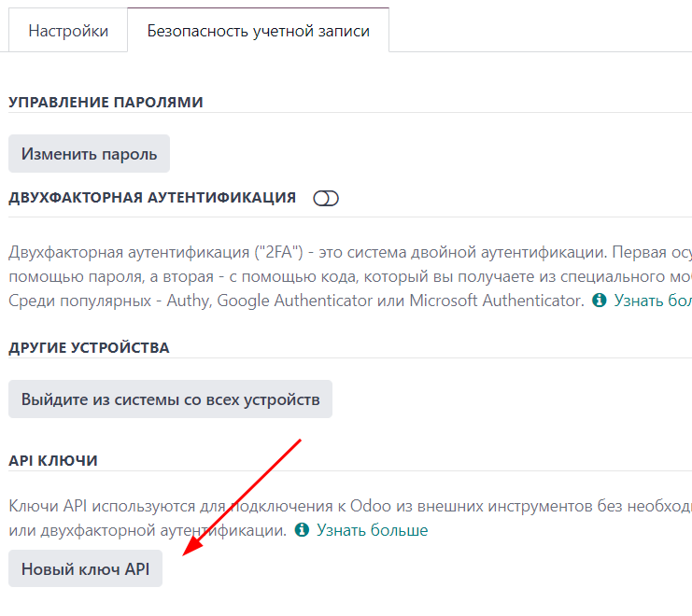This screenshot has width=692, height=616.
Task: Enable the two-factor authentication toggle
Action: click(326, 198)
